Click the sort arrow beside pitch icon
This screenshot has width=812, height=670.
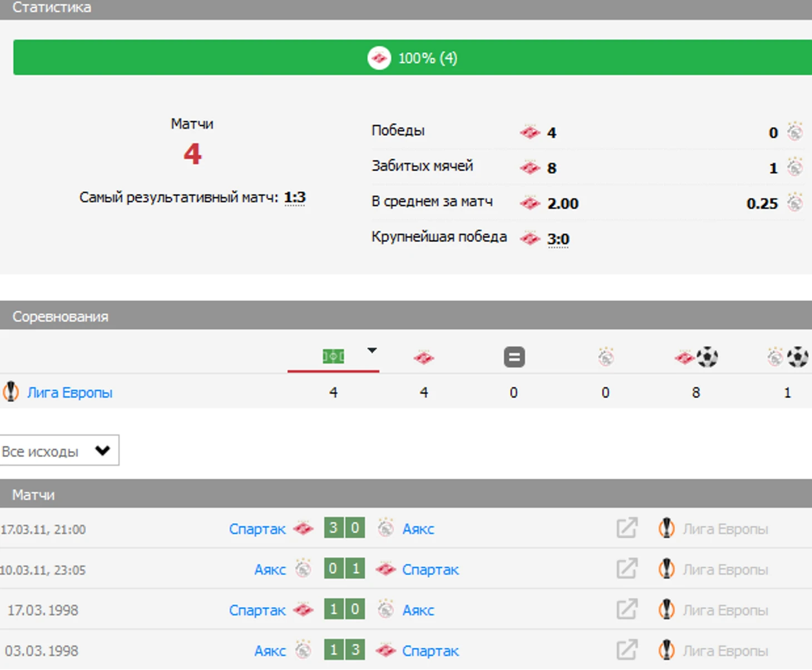(x=372, y=350)
